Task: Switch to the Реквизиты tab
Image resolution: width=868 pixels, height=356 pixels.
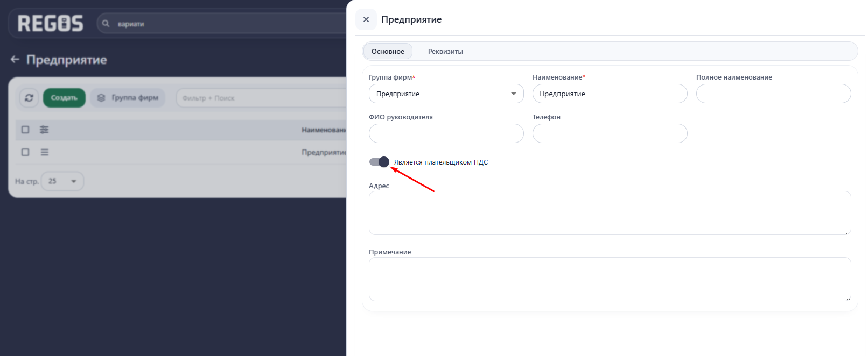Action: point(445,52)
